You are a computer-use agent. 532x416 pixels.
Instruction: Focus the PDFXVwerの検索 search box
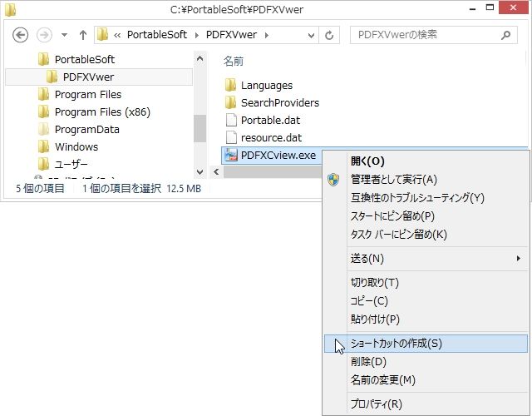coord(434,35)
